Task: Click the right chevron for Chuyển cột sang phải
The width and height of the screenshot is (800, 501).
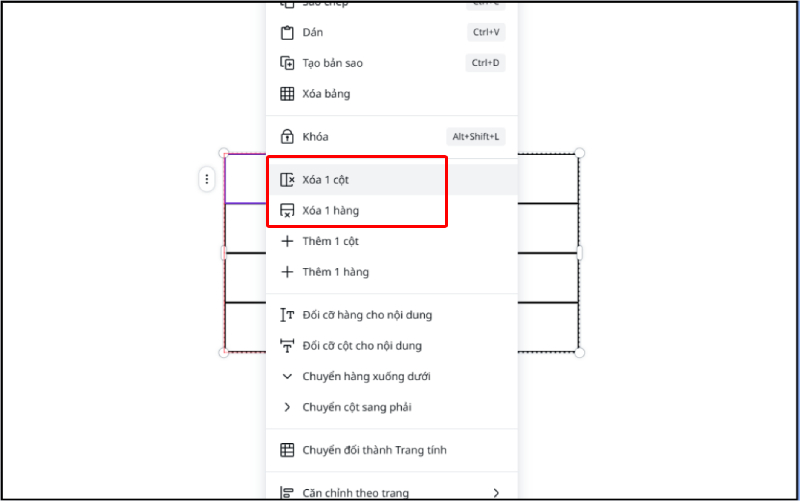Action: 287,407
